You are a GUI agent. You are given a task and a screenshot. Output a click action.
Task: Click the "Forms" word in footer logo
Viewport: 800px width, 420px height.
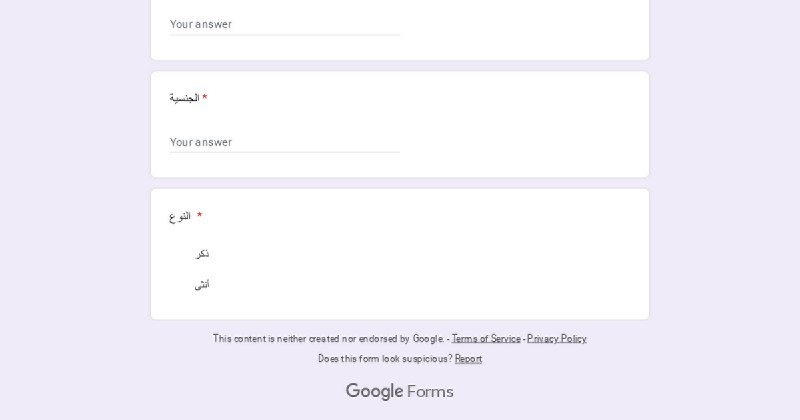pyautogui.click(x=430, y=392)
